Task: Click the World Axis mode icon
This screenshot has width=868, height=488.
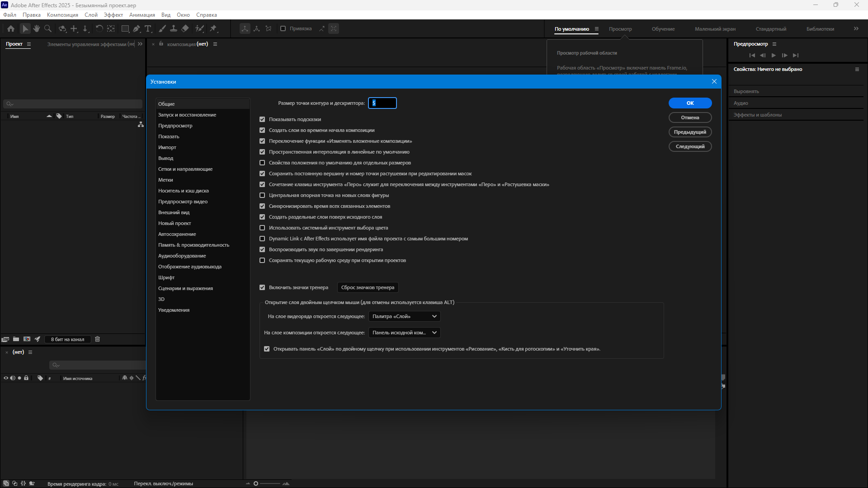Action: pyautogui.click(x=257, y=28)
